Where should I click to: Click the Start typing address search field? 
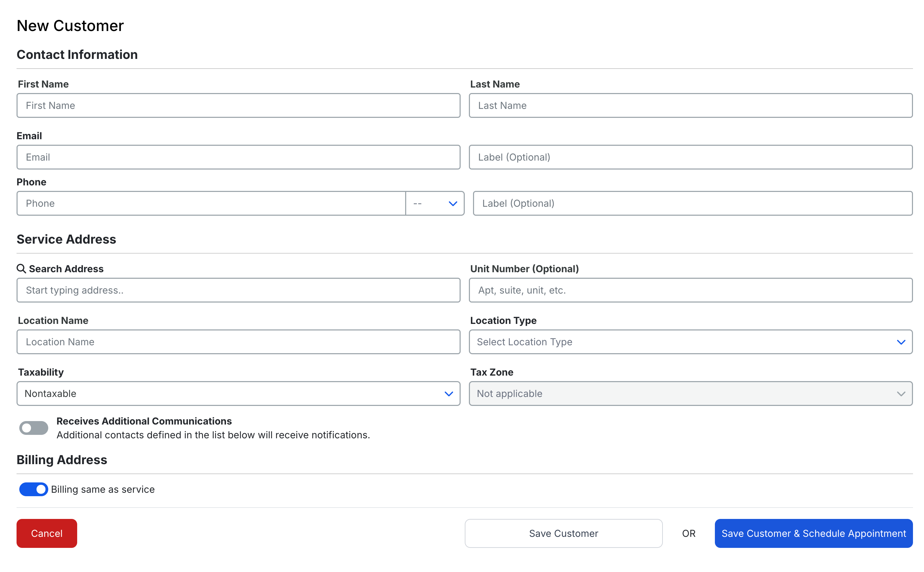[x=238, y=290]
